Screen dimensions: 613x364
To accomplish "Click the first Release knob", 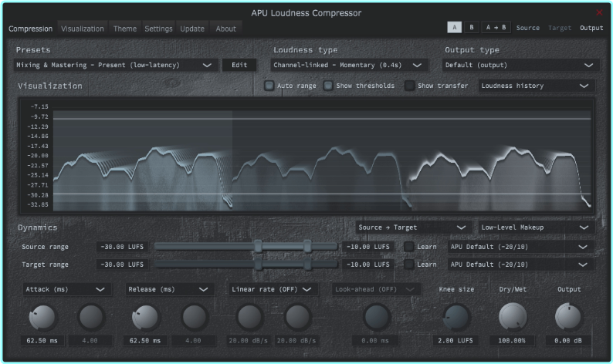I will (x=145, y=317).
